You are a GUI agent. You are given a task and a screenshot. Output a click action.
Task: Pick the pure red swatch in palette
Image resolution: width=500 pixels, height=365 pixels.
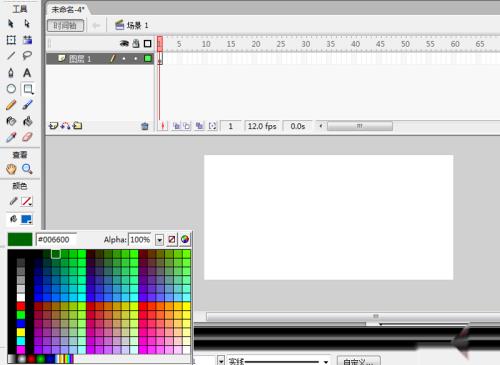[x=21, y=306]
